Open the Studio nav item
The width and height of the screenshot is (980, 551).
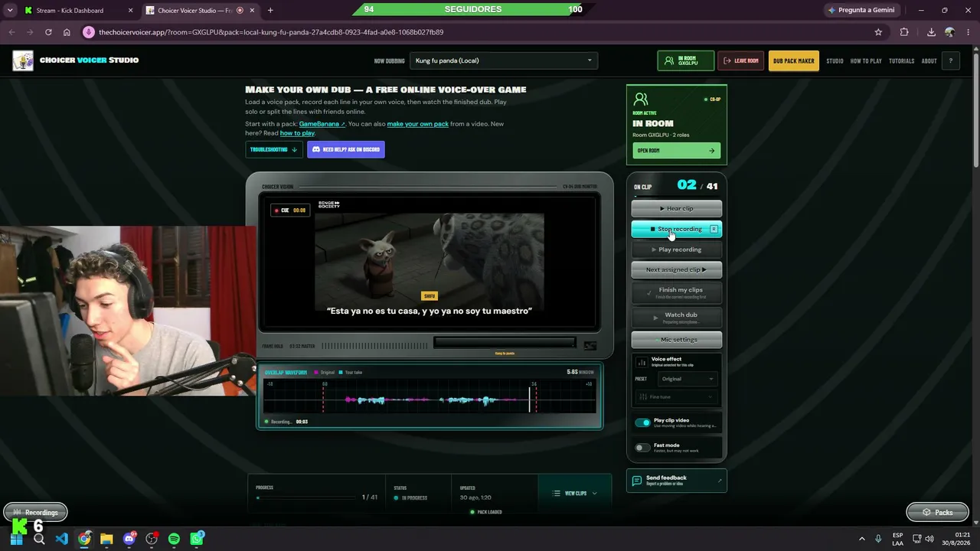coord(835,61)
